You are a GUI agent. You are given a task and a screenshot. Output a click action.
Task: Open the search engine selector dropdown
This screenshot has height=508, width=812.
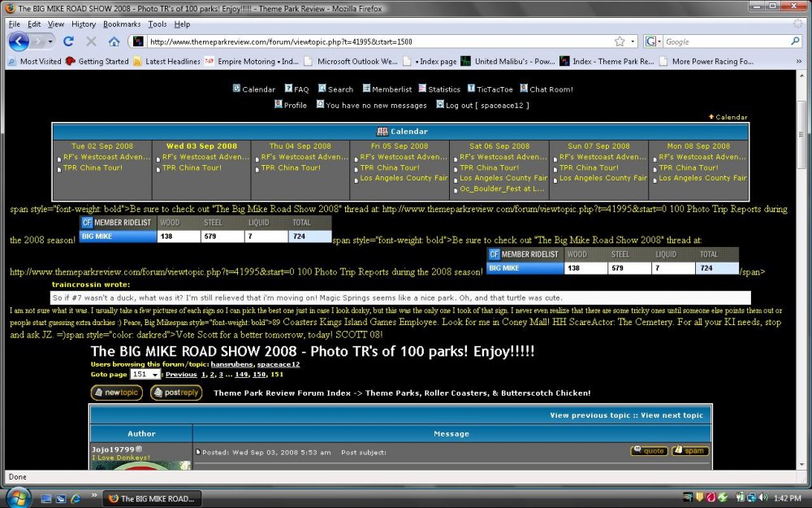click(654, 41)
